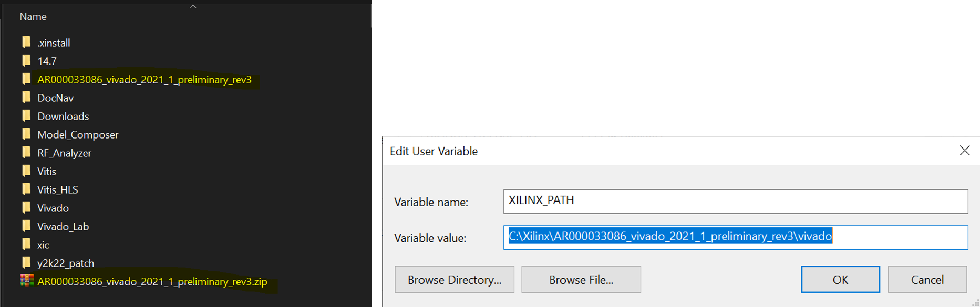This screenshot has width=980, height=307.
Task: Confirm the user variable with OK
Action: tap(840, 279)
